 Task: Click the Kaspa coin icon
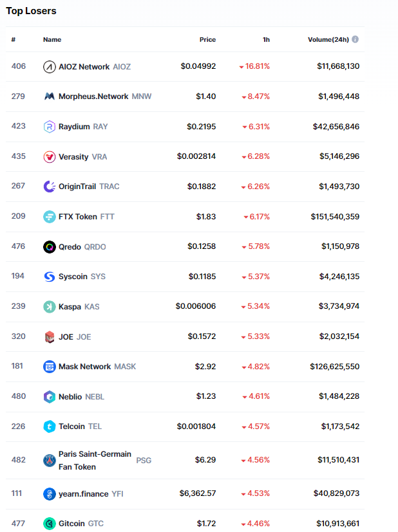tap(50, 306)
